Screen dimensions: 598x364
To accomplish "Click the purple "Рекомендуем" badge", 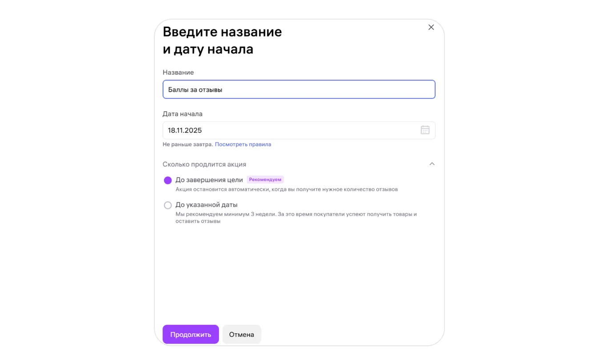I will (x=265, y=180).
